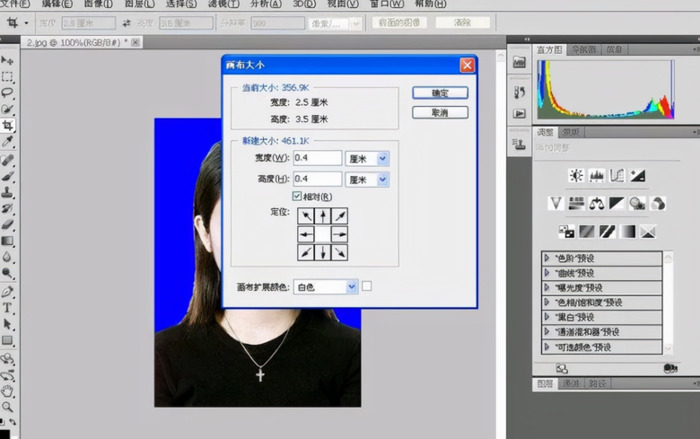Switch to the 调整 tab
The image size is (700, 439).
coord(545,132)
